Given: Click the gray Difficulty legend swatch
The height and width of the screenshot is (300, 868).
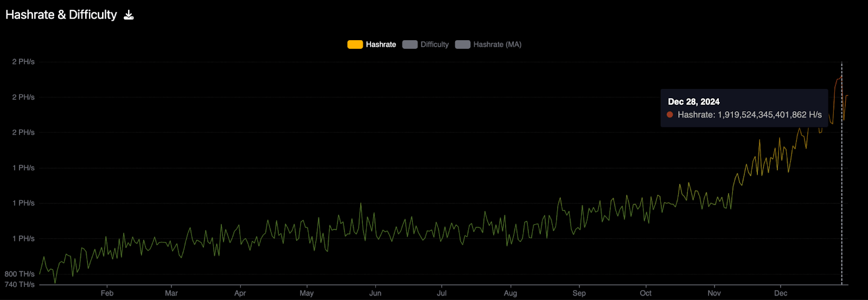Looking at the screenshot, I should (x=410, y=44).
